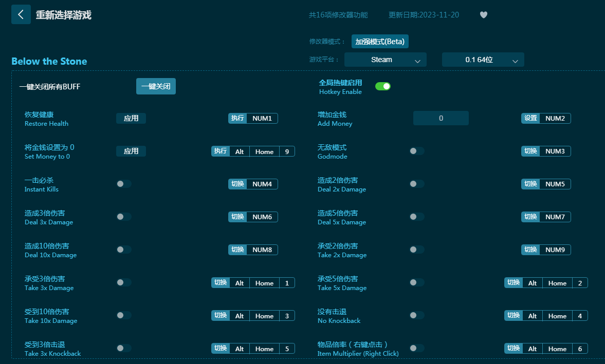Viewport: 605px width, 364px height.
Task: Click the Add Money amount field
Action: coord(441,119)
